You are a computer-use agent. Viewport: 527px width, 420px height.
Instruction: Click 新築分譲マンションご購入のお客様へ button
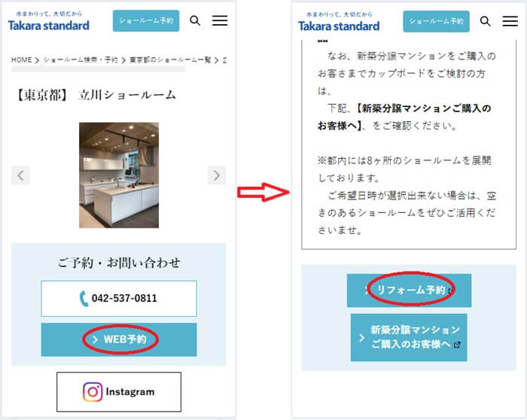(409, 337)
